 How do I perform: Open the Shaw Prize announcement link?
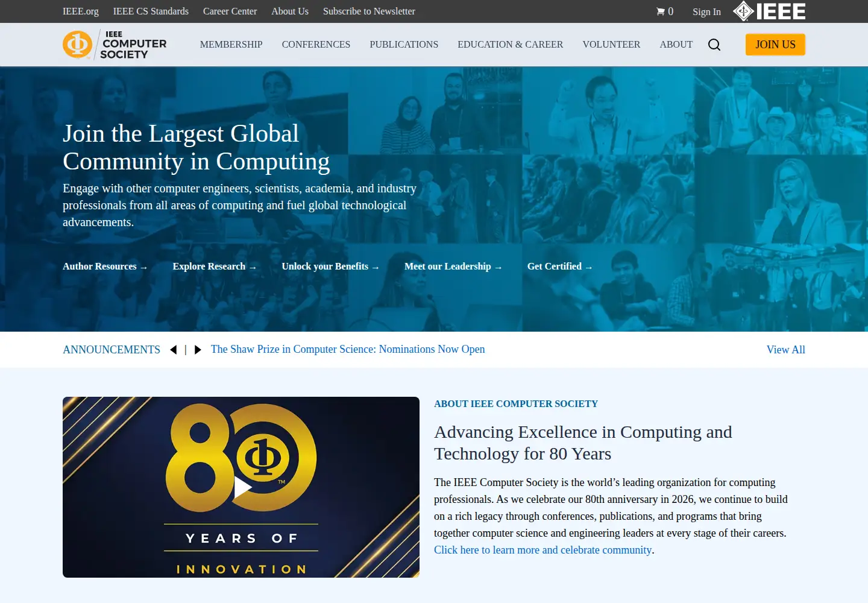pos(348,349)
